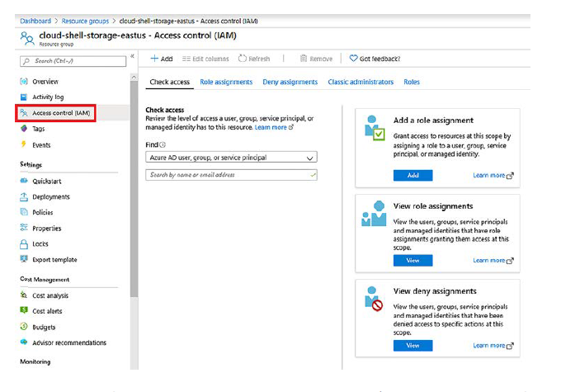The width and height of the screenshot is (561, 392).
Task: Click Refresh in the toolbar
Action: click(254, 59)
